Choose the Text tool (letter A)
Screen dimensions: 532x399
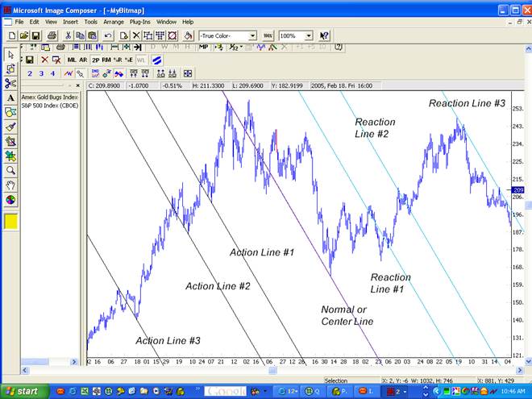click(10, 98)
